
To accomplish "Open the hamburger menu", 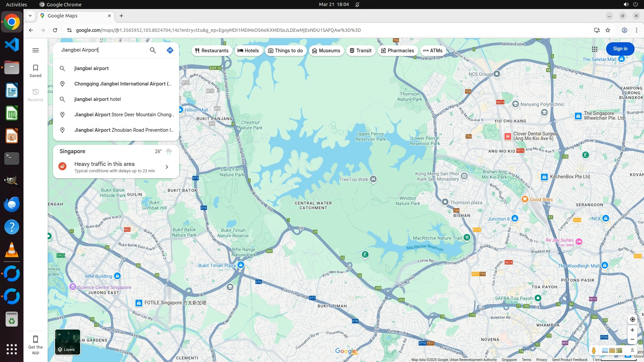I will [x=35, y=50].
